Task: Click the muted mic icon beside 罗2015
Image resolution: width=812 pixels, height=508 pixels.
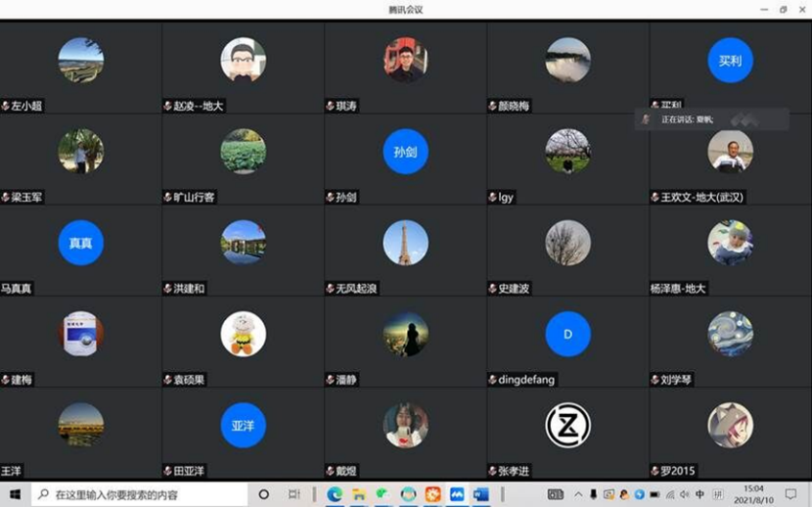Action: click(655, 471)
